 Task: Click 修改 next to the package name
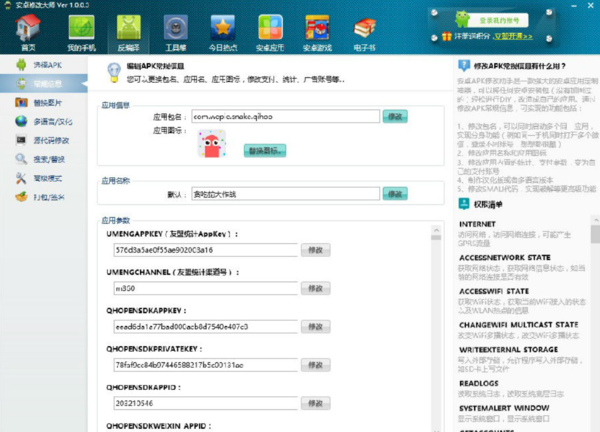395,116
